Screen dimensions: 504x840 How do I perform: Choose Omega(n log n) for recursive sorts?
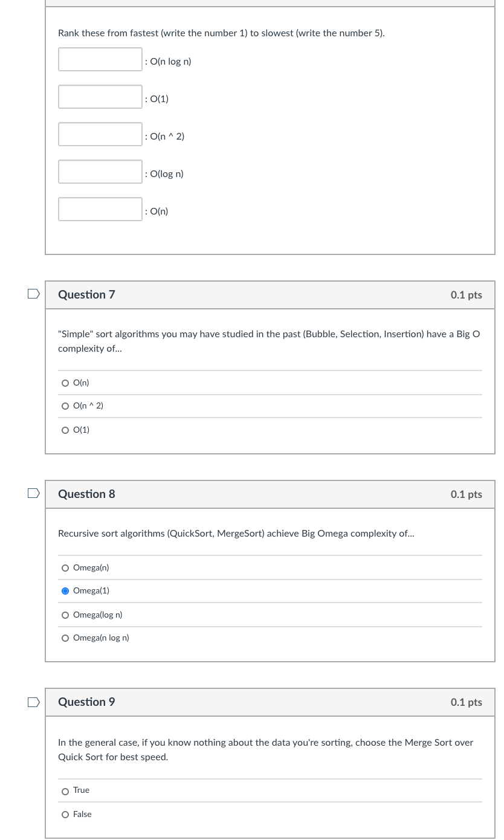point(65,638)
